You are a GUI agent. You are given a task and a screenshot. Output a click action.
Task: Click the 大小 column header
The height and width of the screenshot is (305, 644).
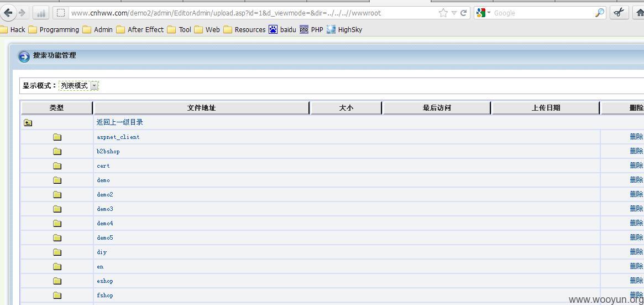pos(346,108)
